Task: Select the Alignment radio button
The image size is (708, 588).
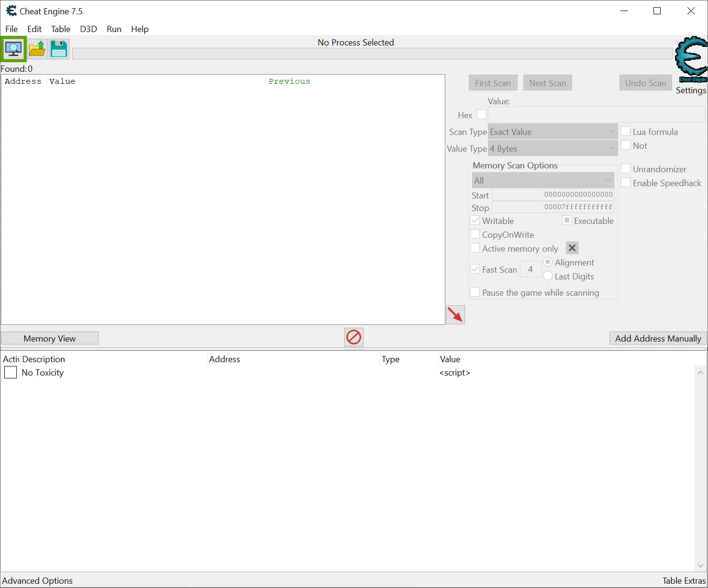Action: pos(548,262)
